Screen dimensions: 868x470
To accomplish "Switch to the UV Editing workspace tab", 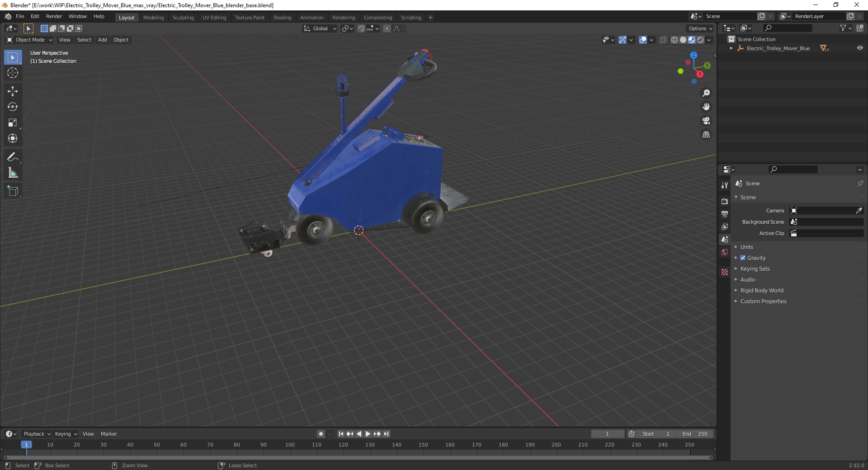I will (214, 18).
